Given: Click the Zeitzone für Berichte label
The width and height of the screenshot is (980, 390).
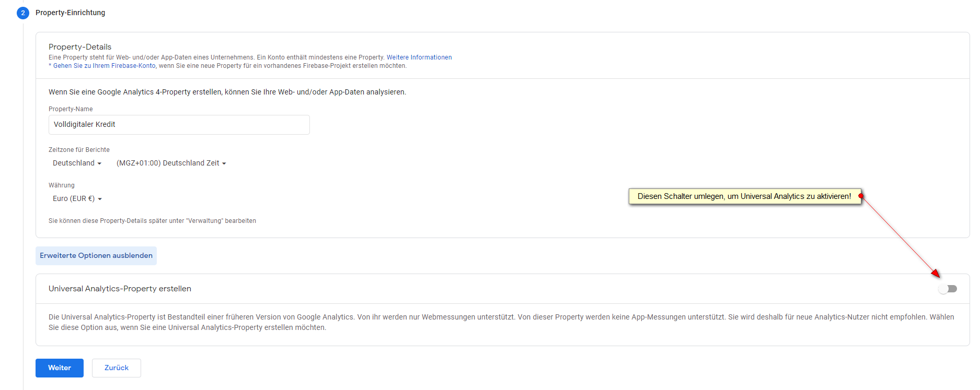Looking at the screenshot, I should pyautogui.click(x=79, y=150).
